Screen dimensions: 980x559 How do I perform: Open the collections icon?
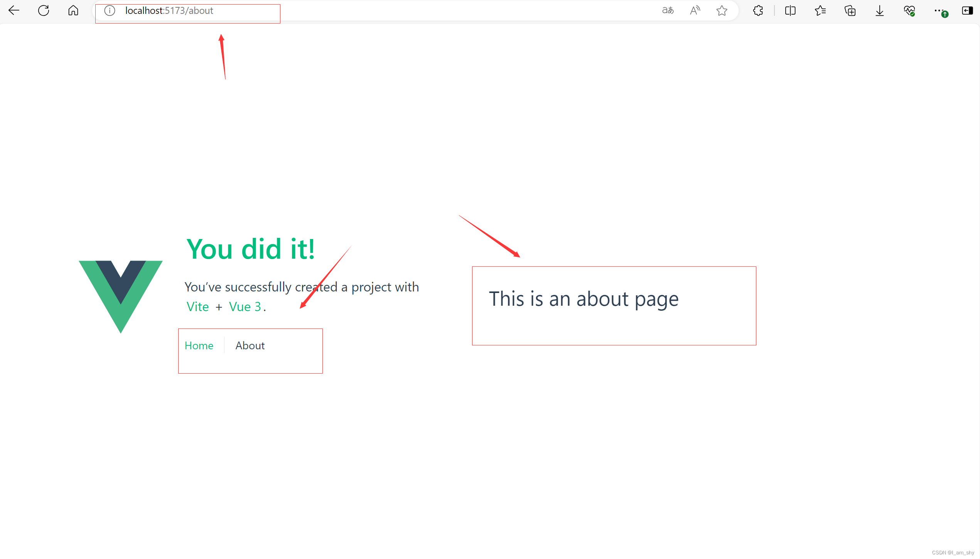pyautogui.click(x=850, y=10)
